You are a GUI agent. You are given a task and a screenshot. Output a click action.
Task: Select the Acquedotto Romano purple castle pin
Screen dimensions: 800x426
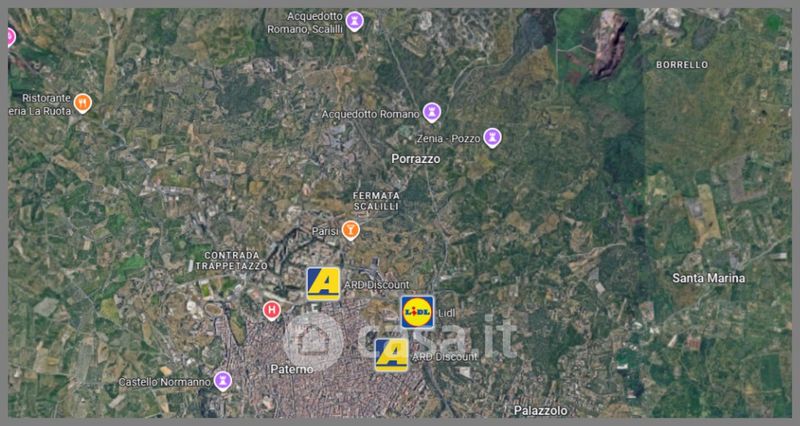click(x=432, y=113)
